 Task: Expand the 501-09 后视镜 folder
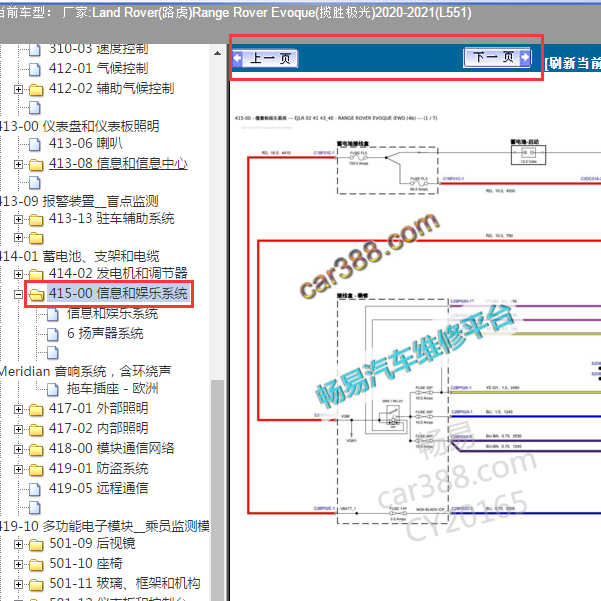pyautogui.click(x=18, y=544)
